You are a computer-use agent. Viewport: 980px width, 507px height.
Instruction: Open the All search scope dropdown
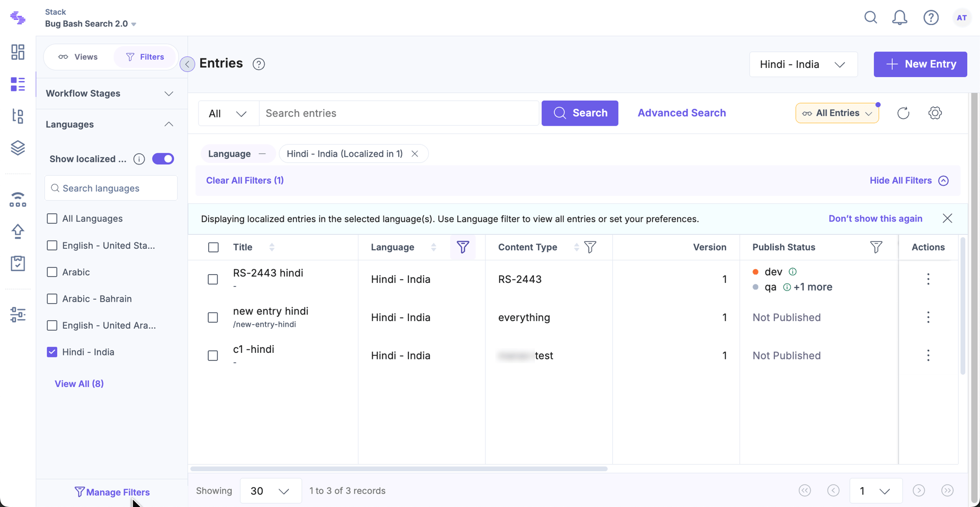(x=228, y=113)
